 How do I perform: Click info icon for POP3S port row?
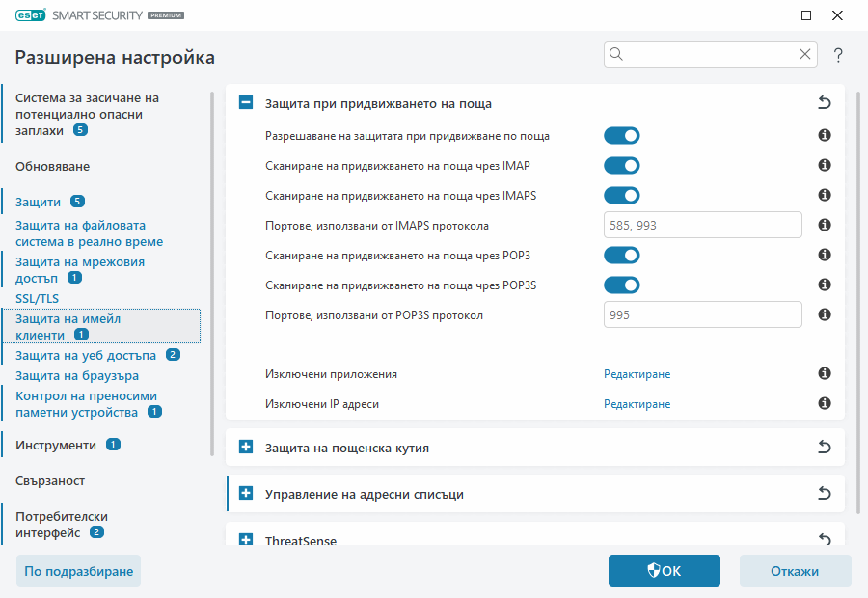point(825,315)
